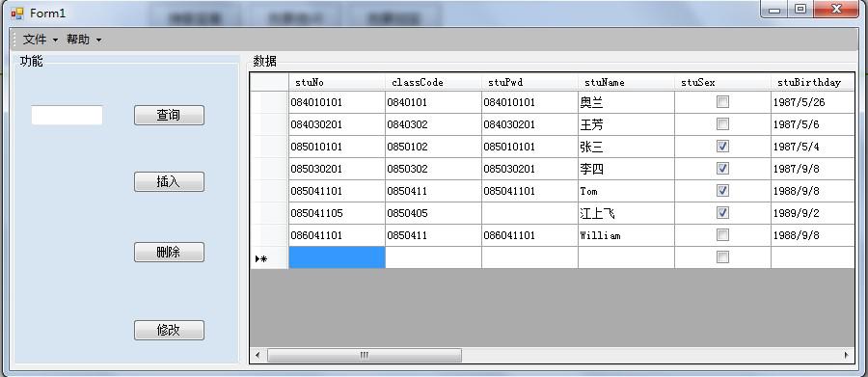The image size is (868, 377).
Task: Select birthday cell 1989/9/2
Action: click(813, 213)
